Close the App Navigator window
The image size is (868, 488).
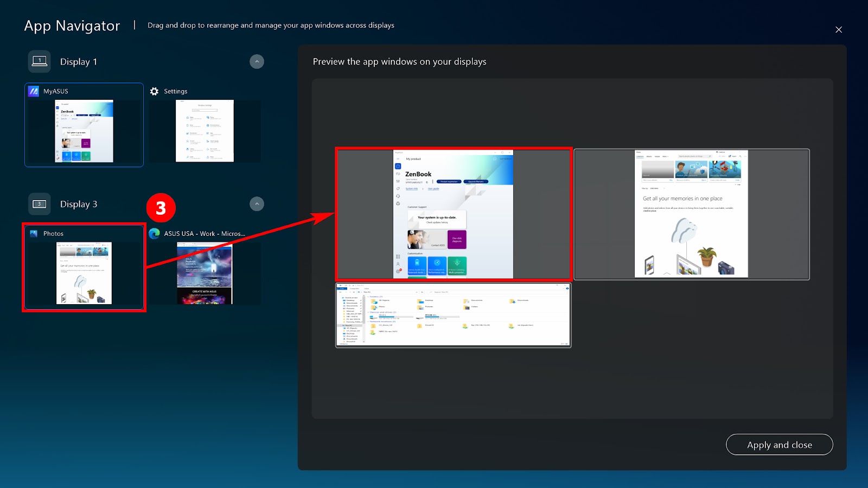(839, 29)
